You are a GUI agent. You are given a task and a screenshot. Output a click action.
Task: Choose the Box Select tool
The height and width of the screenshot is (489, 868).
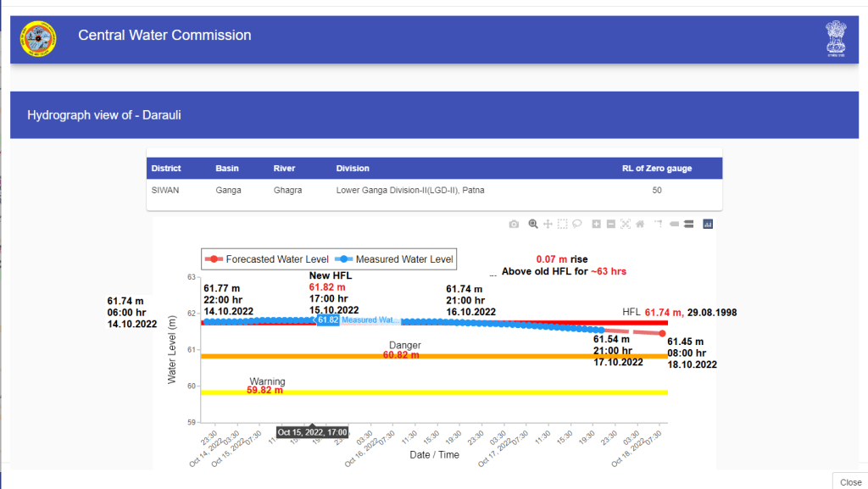click(562, 224)
